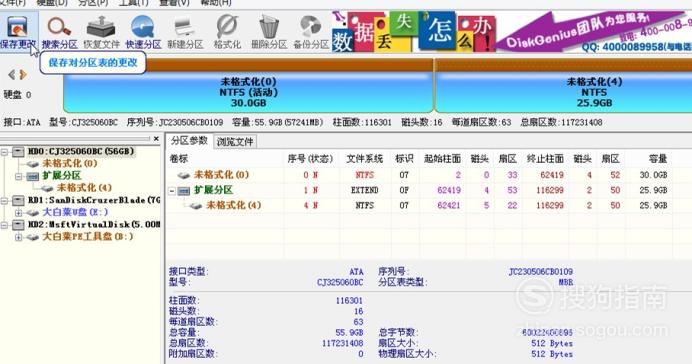This screenshot has width=692, height=364.
Task: Click the 保存更改 save changes icon
Action: click(18, 31)
